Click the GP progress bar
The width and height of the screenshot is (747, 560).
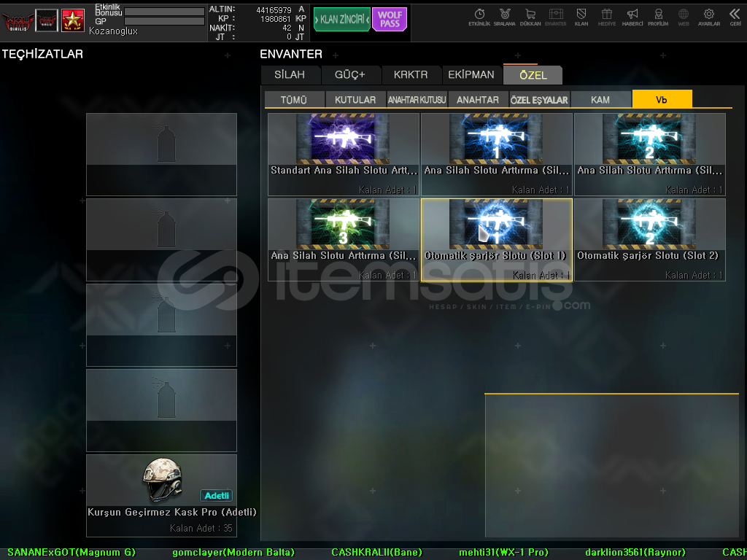(x=164, y=21)
